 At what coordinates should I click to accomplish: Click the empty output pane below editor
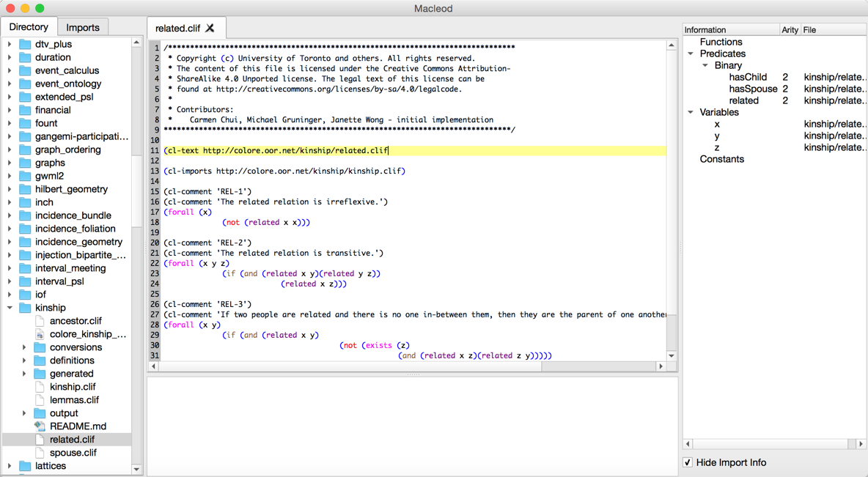(x=413, y=426)
